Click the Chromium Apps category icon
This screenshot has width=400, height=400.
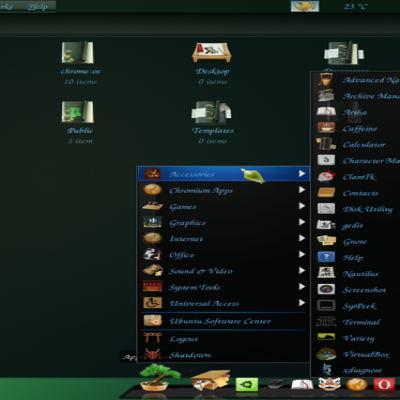click(x=152, y=190)
